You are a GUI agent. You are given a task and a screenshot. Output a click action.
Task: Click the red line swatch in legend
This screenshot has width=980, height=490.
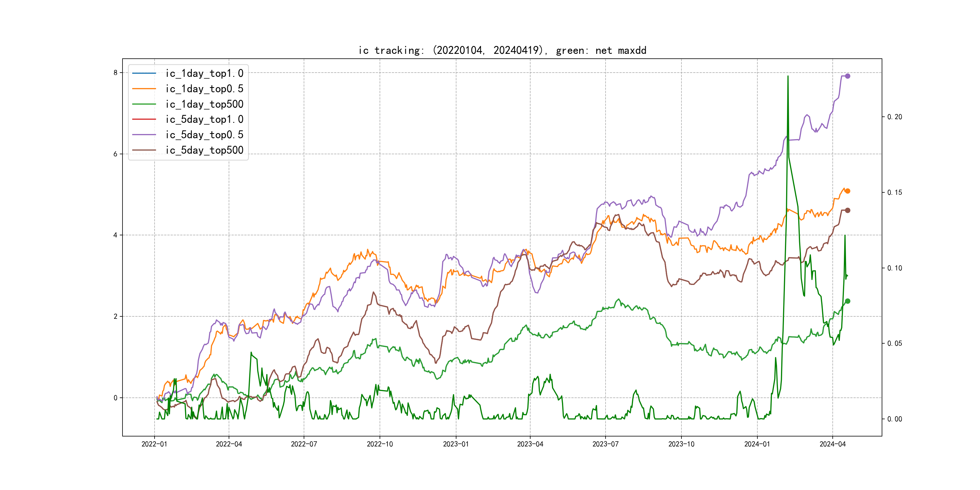(144, 119)
